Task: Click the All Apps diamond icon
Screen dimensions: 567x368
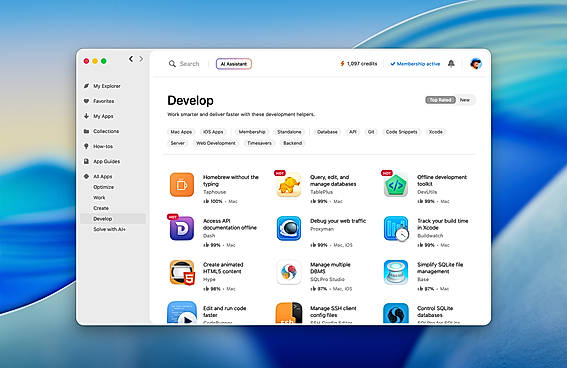Action: coord(86,176)
